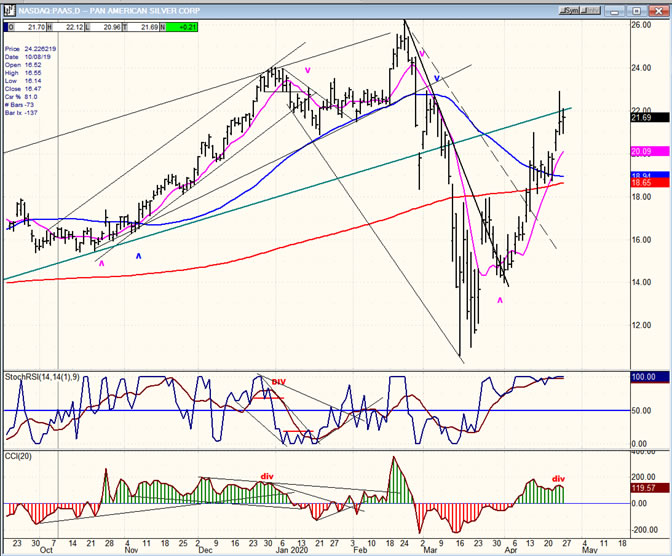Click the black 21.69 price label on axis

pos(650,117)
